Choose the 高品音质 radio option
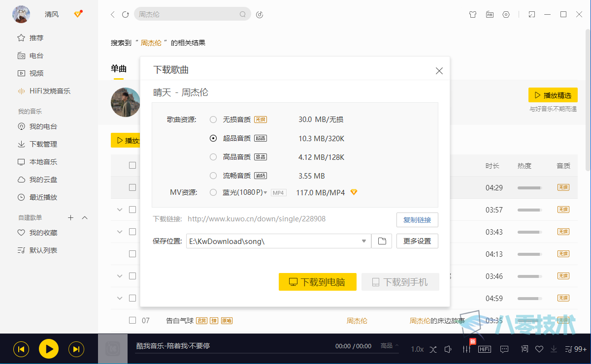This screenshot has width=591, height=364. [x=213, y=157]
